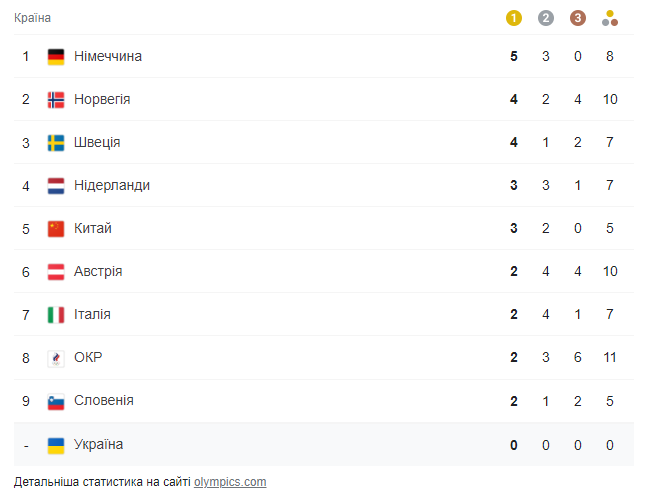Click the Країна column header
This screenshot has width=650, height=500.
click(33, 18)
